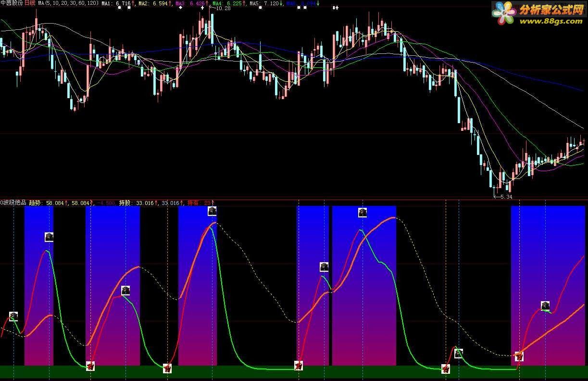Image resolution: width=588 pixels, height=381 pixels.
Task: Click the -4.500 value in the indicator header
Action: pyautogui.click(x=106, y=203)
